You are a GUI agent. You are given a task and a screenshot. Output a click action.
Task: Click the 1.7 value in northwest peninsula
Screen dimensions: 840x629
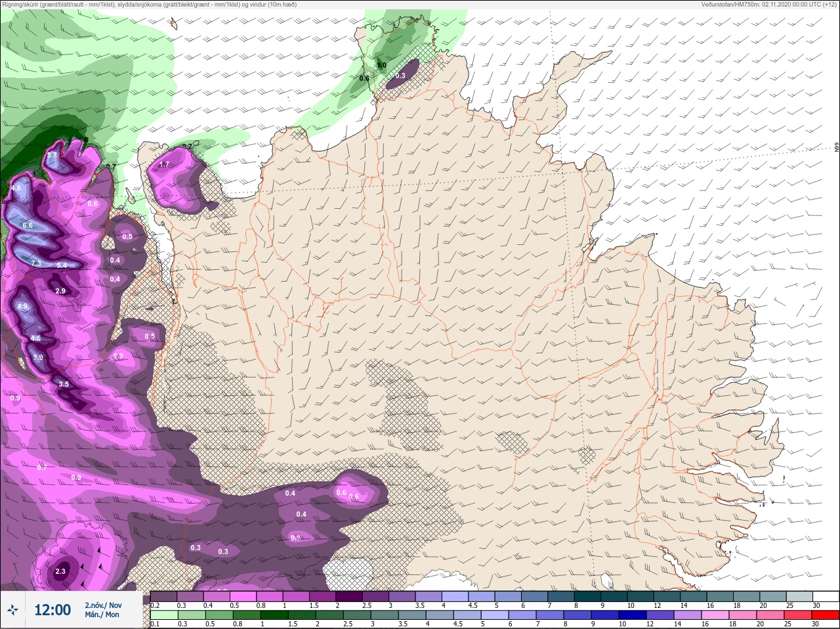click(x=164, y=164)
